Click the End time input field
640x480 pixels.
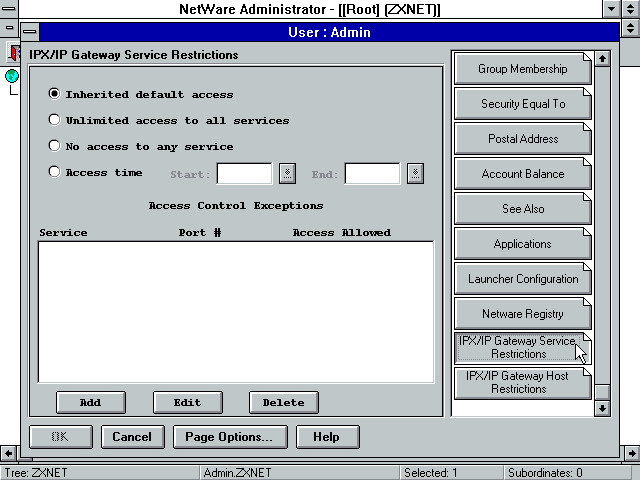[x=372, y=173]
